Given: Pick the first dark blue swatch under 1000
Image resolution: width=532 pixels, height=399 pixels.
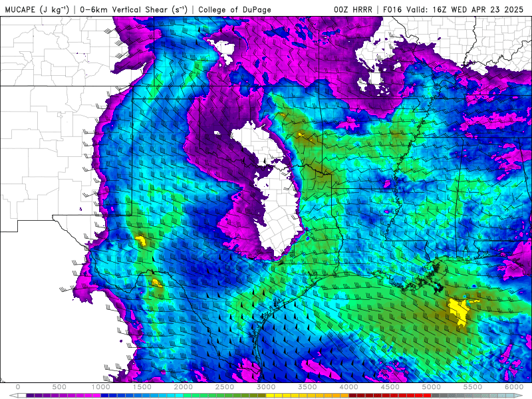Looking at the screenshot, I should pyautogui.click(x=104, y=395).
